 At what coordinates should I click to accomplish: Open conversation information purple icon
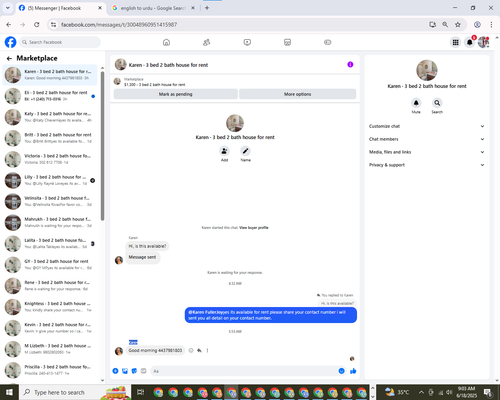350,65
